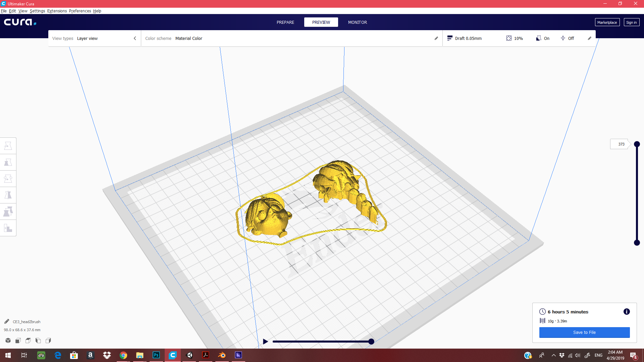Switch to 3D perspective camera view

(8, 341)
